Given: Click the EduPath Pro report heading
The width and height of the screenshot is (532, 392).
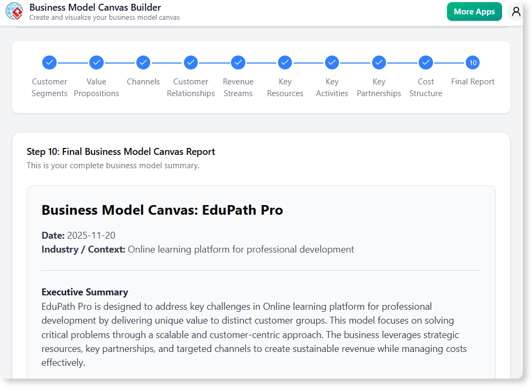Looking at the screenshot, I should (162, 210).
